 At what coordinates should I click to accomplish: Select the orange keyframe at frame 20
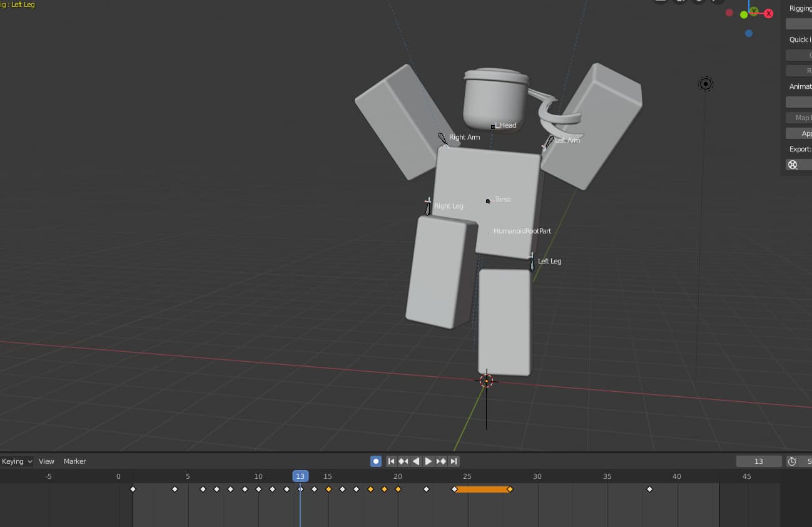398,489
